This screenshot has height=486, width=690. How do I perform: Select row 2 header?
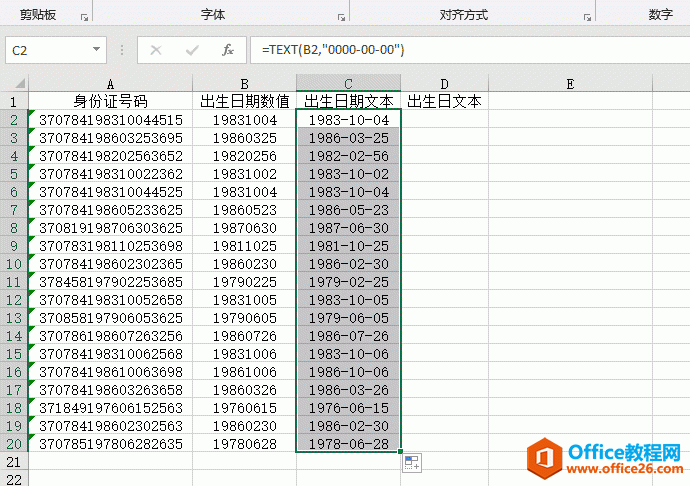(14, 119)
